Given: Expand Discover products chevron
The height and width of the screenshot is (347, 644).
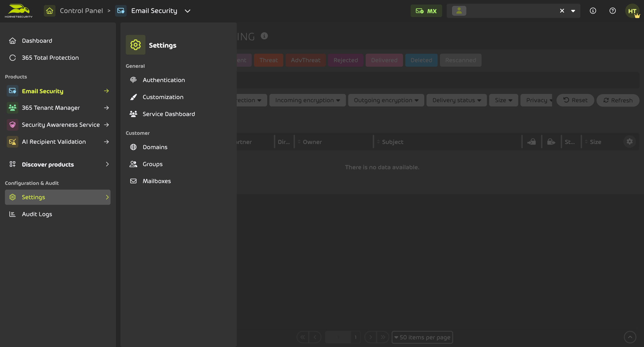Looking at the screenshot, I should pos(107,164).
